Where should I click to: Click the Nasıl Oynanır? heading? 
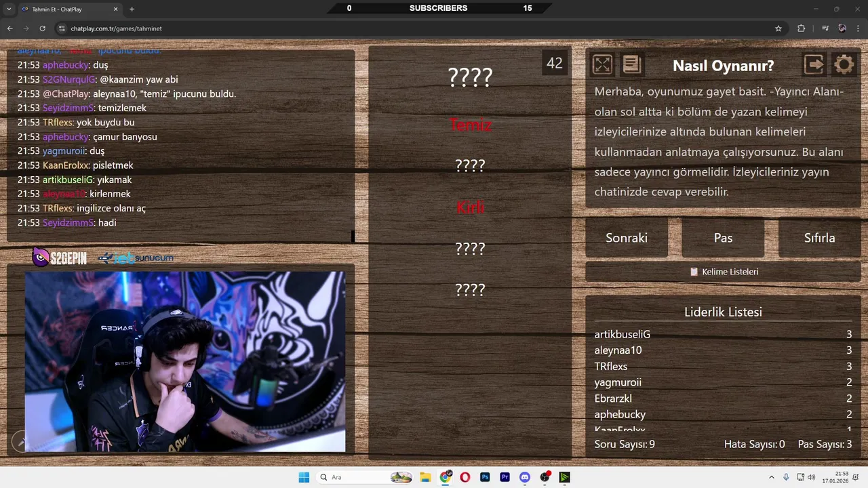pos(723,66)
